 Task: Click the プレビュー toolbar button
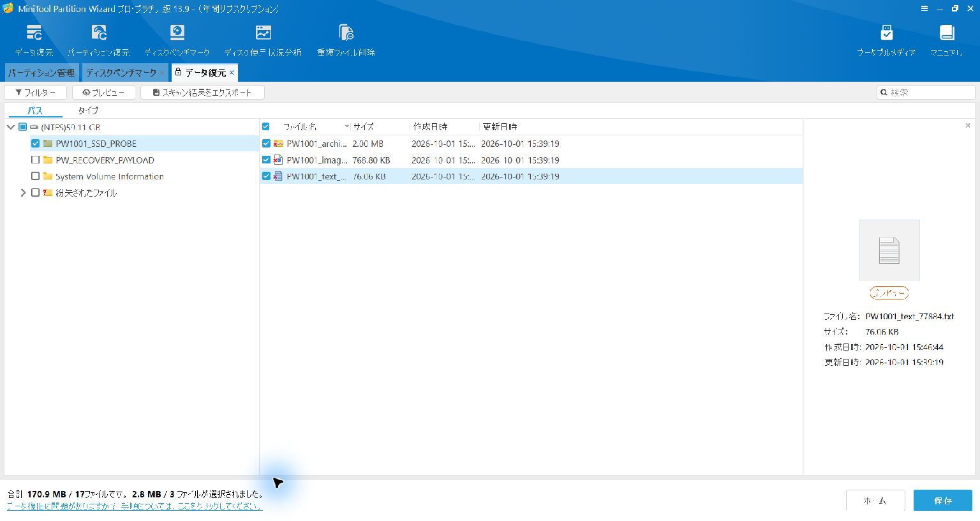coord(104,93)
